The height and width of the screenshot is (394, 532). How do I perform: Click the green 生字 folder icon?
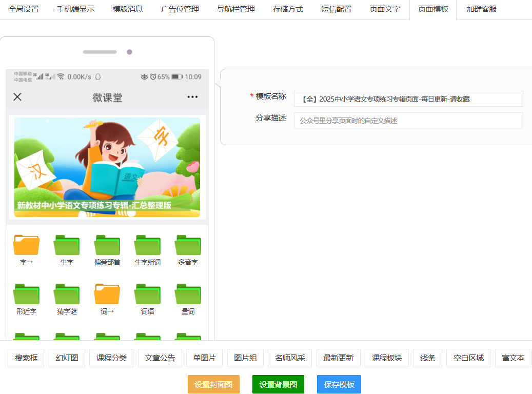tap(67, 245)
